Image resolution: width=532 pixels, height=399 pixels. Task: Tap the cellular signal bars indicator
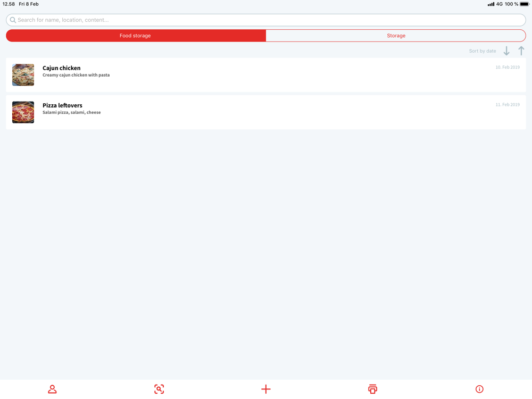491,4
